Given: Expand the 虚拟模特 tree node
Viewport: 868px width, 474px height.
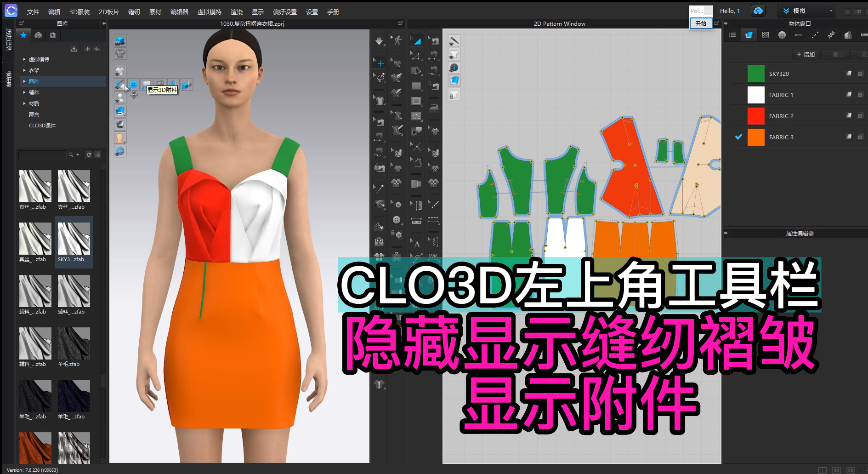Looking at the screenshot, I should click(24, 59).
